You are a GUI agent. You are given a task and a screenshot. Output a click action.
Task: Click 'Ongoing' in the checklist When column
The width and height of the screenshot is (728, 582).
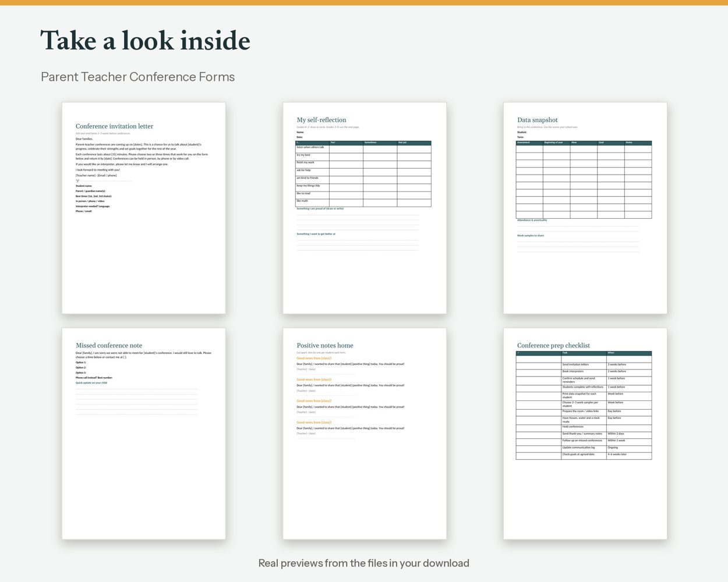point(613,448)
